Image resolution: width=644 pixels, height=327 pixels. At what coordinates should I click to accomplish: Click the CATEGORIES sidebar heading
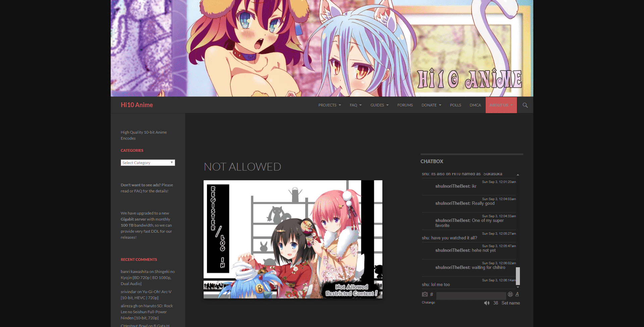pyautogui.click(x=132, y=150)
